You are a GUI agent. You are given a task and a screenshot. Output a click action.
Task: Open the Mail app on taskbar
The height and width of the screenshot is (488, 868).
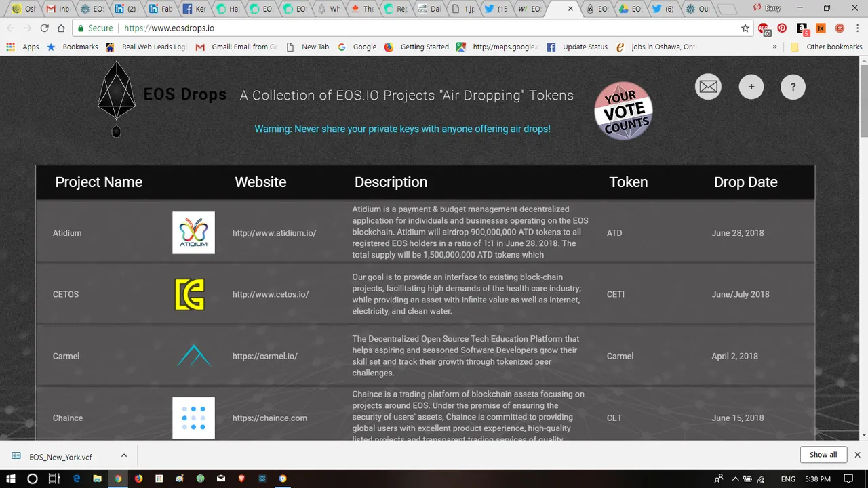coord(221,479)
